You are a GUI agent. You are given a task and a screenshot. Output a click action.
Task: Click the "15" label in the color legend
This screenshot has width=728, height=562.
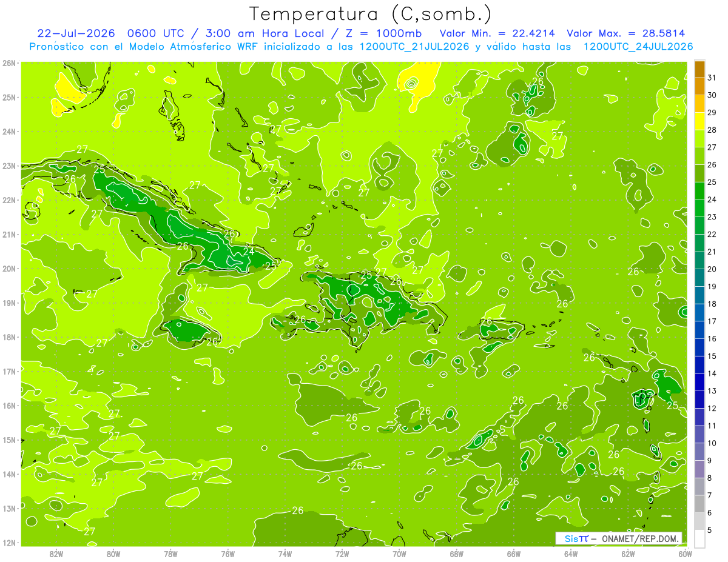pyautogui.click(x=712, y=356)
